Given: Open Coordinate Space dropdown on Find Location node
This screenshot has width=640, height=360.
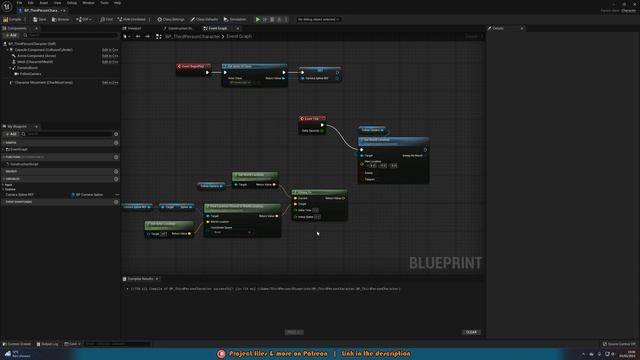Looking at the screenshot, I should (232, 232).
